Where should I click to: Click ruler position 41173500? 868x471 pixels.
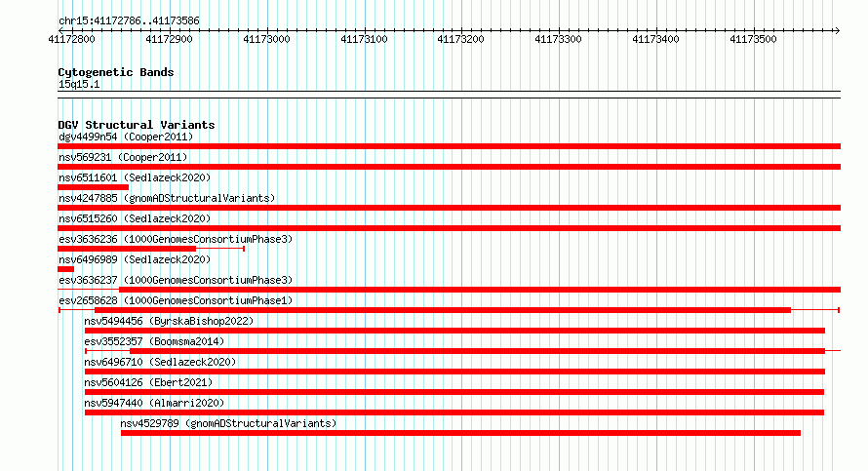pyautogui.click(x=753, y=39)
